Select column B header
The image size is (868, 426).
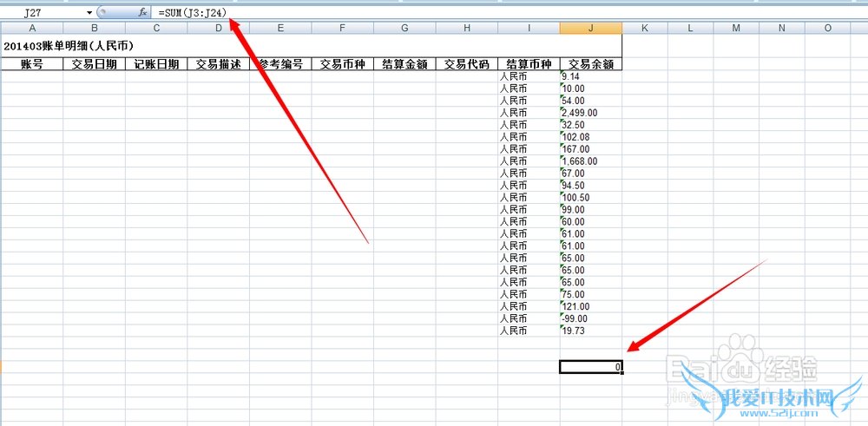point(94,29)
